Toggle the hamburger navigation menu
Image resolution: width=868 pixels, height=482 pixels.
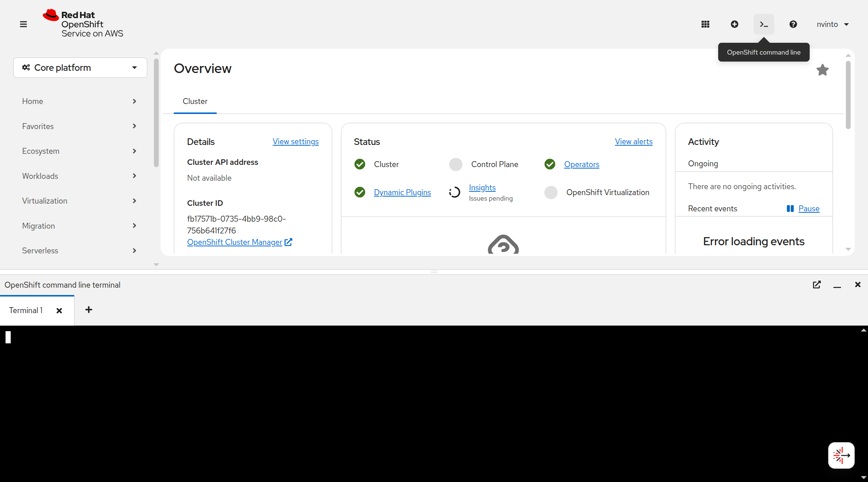23,24
